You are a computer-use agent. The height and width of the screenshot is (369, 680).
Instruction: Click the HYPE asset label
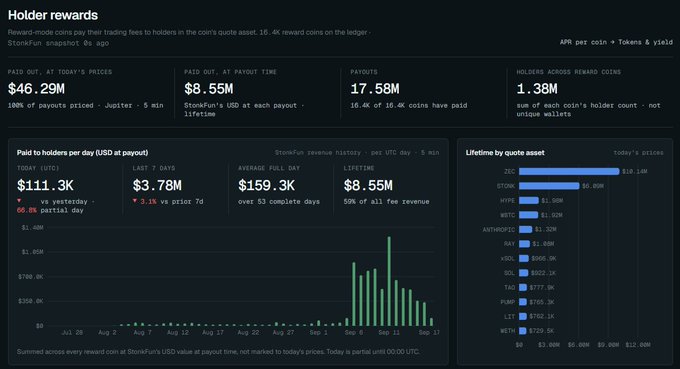coord(507,201)
